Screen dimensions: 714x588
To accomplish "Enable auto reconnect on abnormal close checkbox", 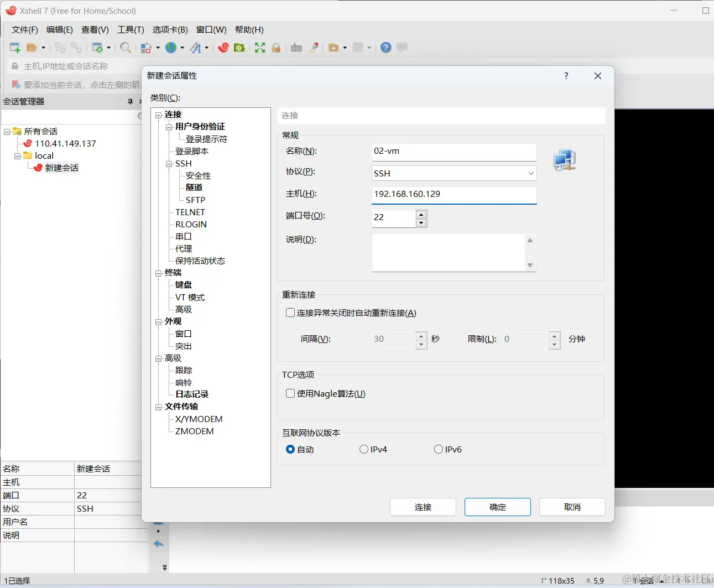I will (290, 313).
